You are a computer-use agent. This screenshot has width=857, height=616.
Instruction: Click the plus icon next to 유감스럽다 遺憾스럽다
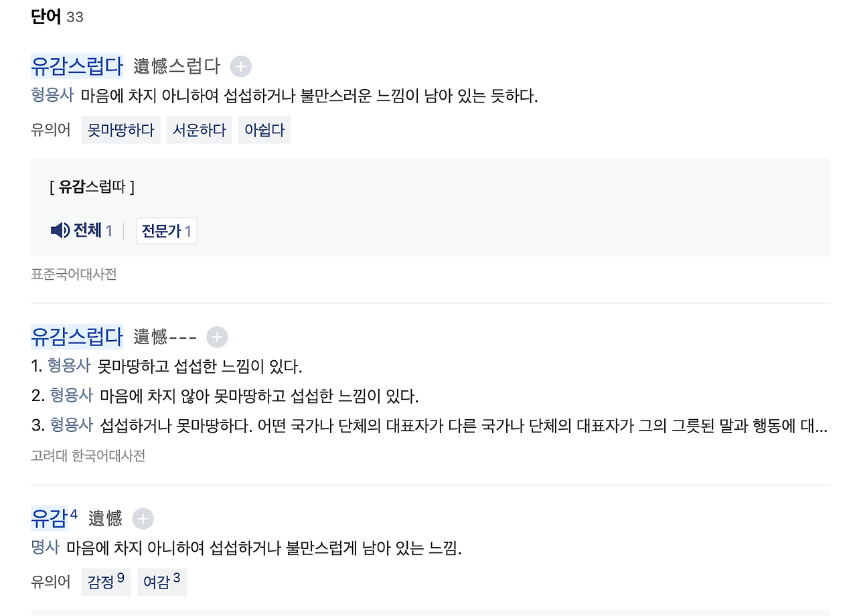[x=241, y=66]
